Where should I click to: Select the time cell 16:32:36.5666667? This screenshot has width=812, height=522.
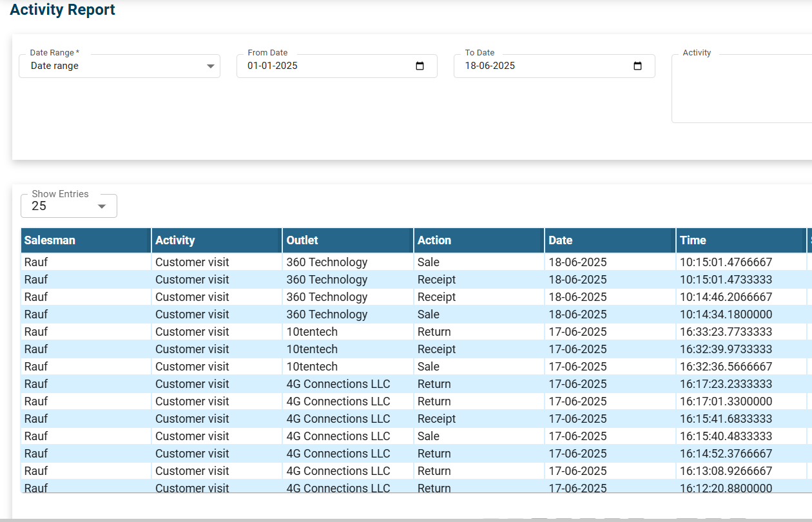point(726,367)
